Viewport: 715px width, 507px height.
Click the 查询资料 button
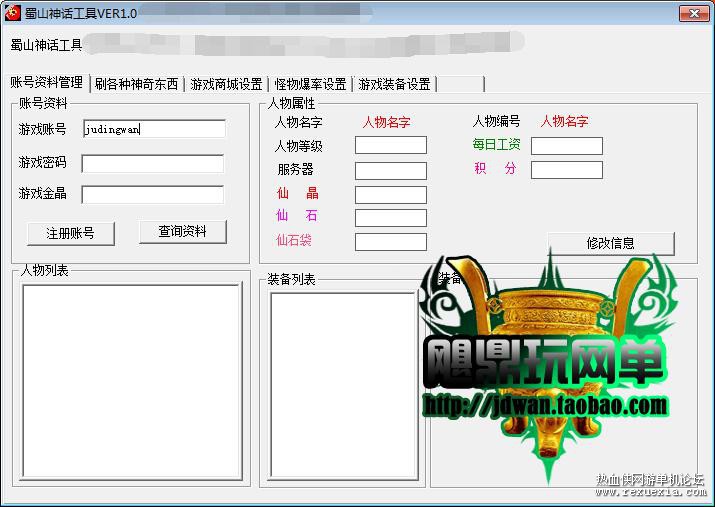click(182, 232)
